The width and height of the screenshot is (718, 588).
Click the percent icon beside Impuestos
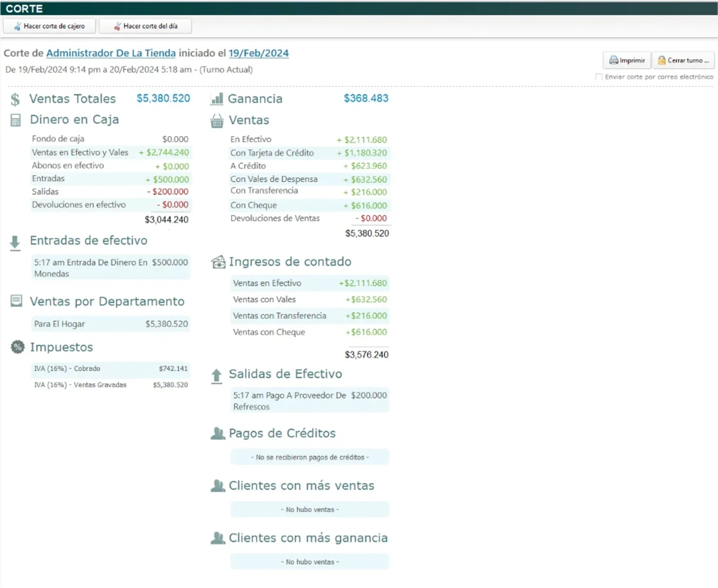click(17, 347)
